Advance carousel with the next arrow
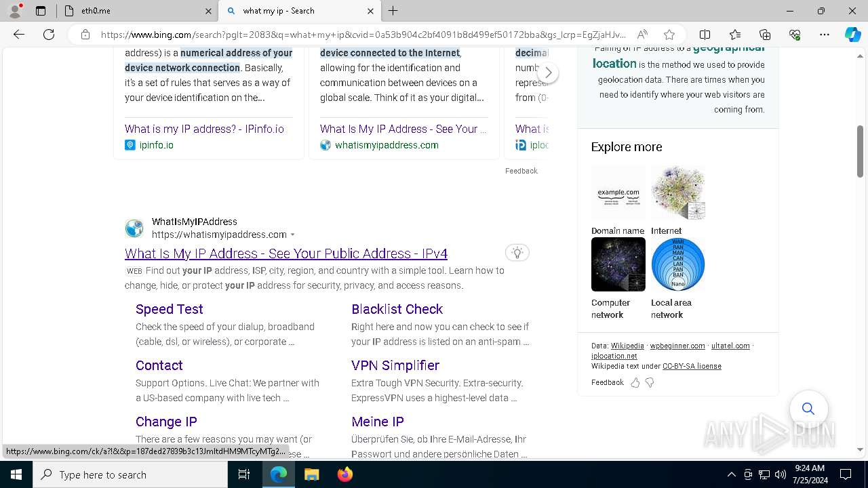 click(x=548, y=73)
